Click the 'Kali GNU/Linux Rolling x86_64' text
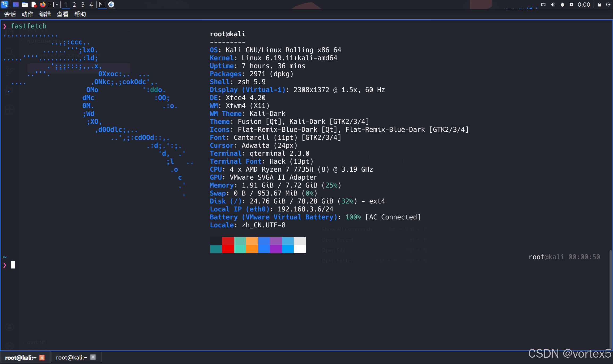Screen dimensions: 613x364 tap(283, 50)
